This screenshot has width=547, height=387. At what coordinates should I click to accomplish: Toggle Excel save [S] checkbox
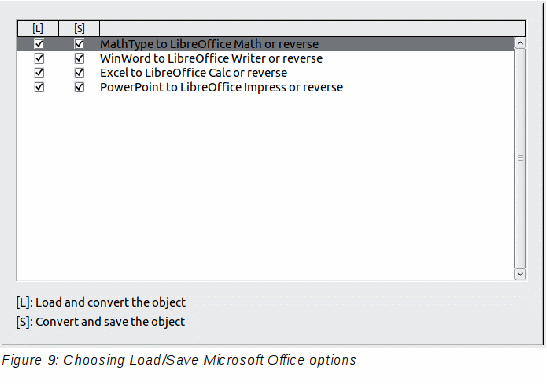point(79,73)
